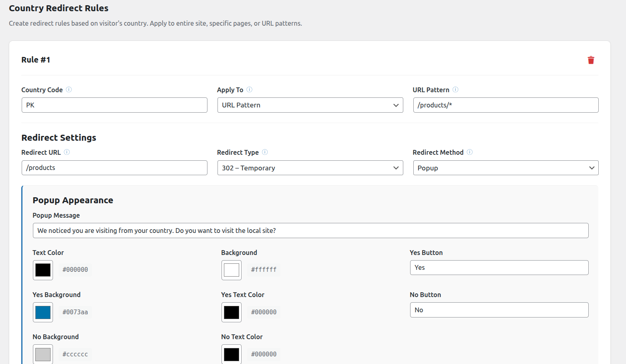
Task: Focus the URL Pattern text field
Action: 505,105
